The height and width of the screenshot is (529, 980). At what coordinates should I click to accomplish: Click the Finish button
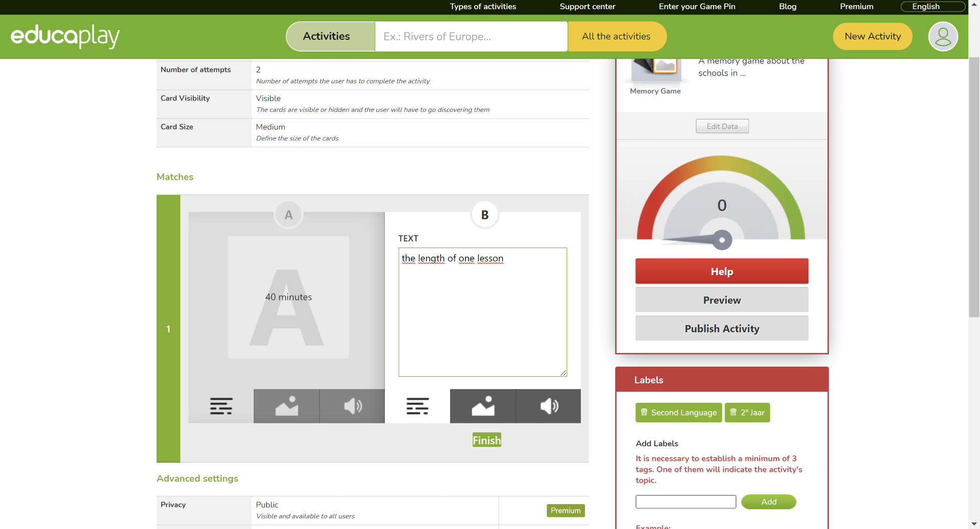point(486,440)
